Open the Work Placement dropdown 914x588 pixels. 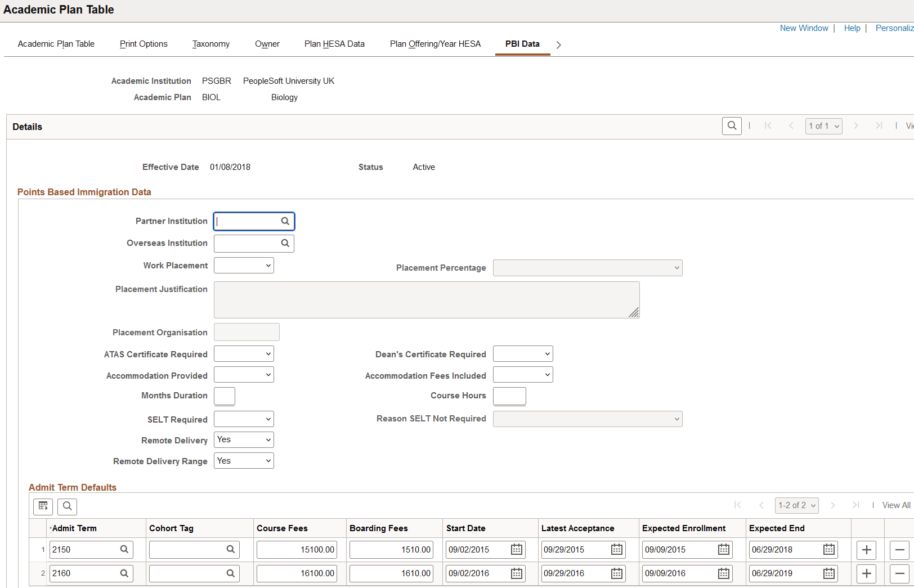[x=244, y=266]
